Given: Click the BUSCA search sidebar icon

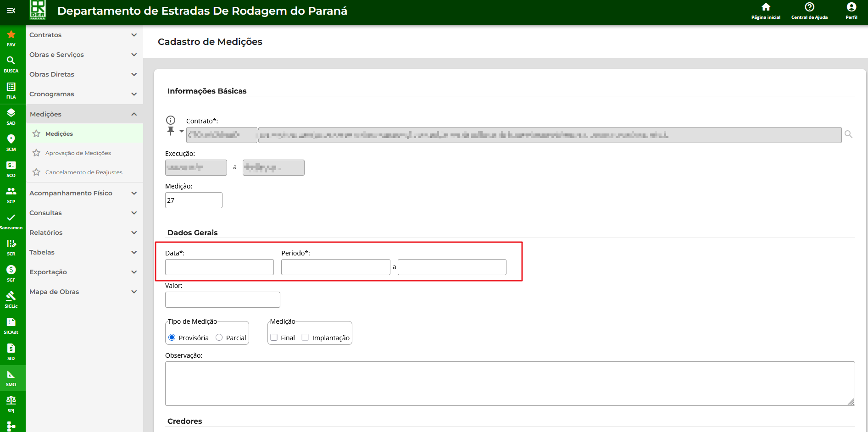Looking at the screenshot, I should point(11,64).
